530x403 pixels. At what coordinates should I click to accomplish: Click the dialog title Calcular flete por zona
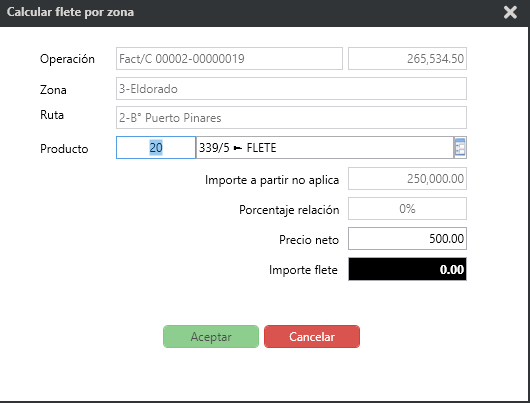click(70, 12)
